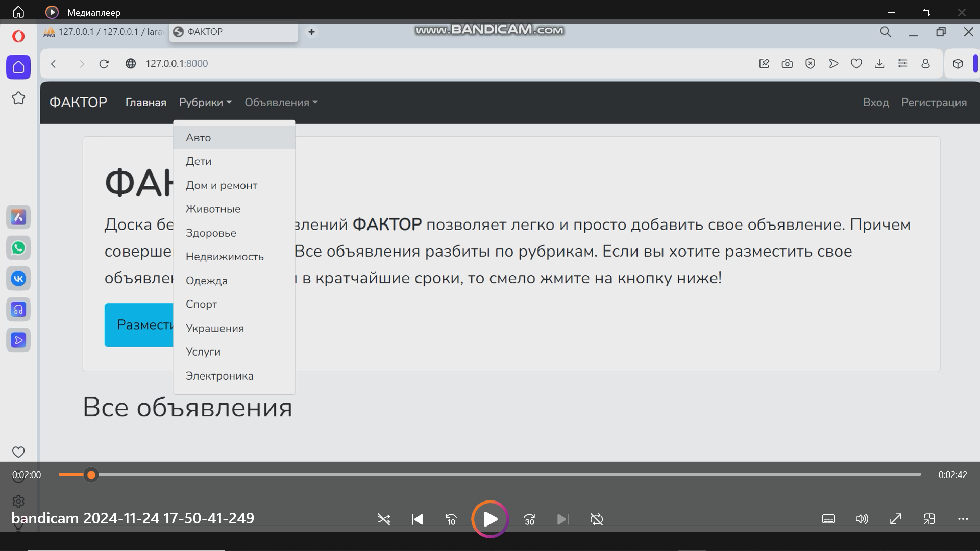980x551 pixels.
Task: Collapse the Рубрики dropdown
Action: click(205, 103)
